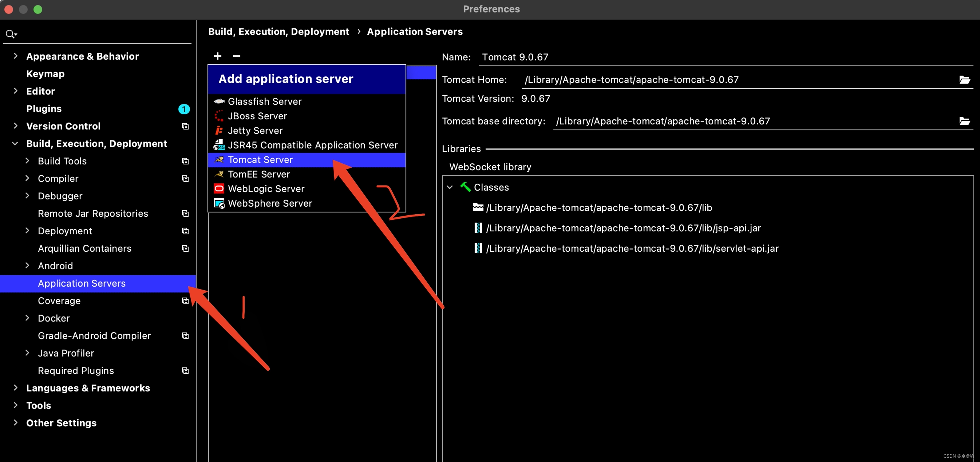Click the plus icon to add server
The width and height of the screenshot is (980, 462).
pyautogui.click(x=218, y=56)
